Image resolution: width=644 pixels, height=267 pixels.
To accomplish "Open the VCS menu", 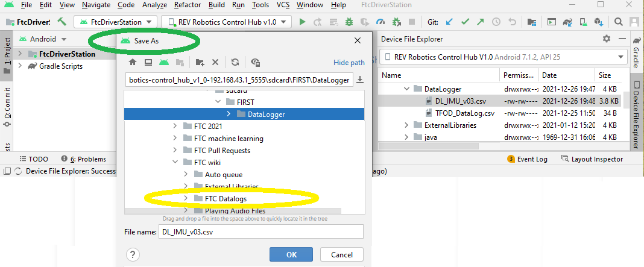I will pyautogui.click(x=283, y=5).
